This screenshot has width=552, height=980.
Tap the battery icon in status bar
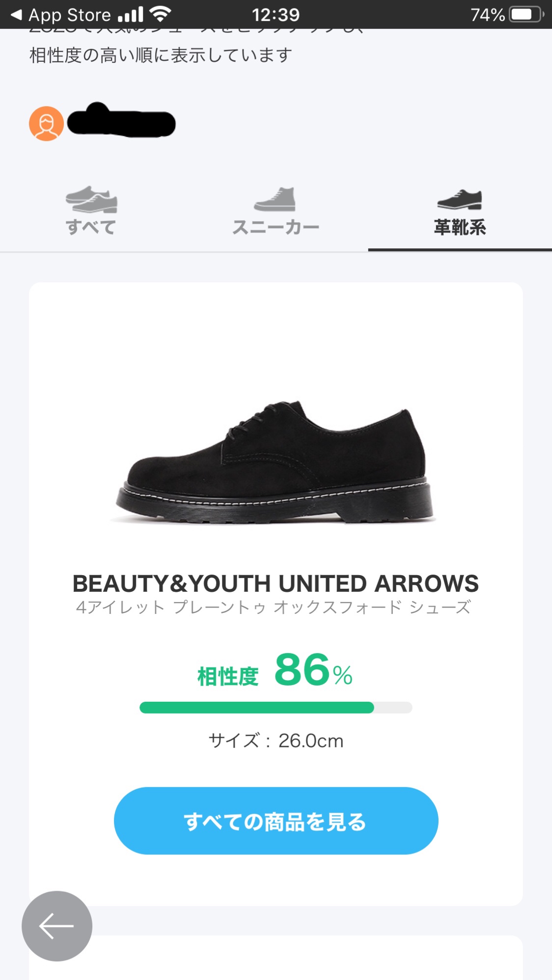526,14
